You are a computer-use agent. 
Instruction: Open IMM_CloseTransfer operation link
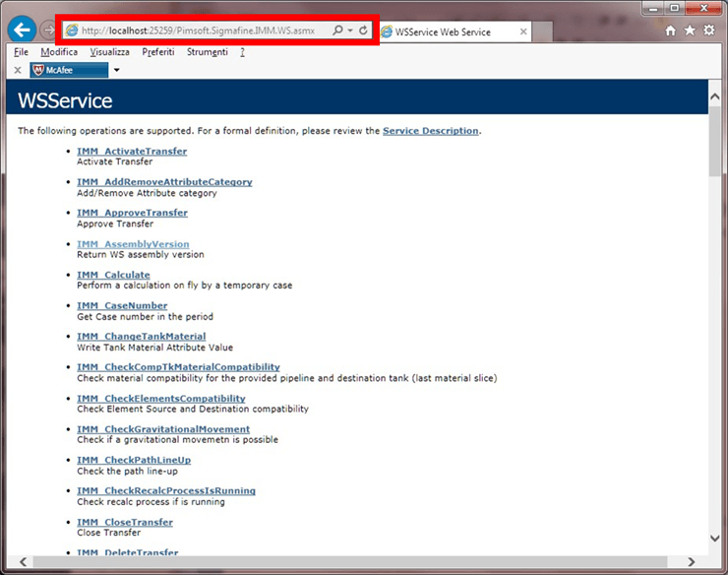coord(125,522)
